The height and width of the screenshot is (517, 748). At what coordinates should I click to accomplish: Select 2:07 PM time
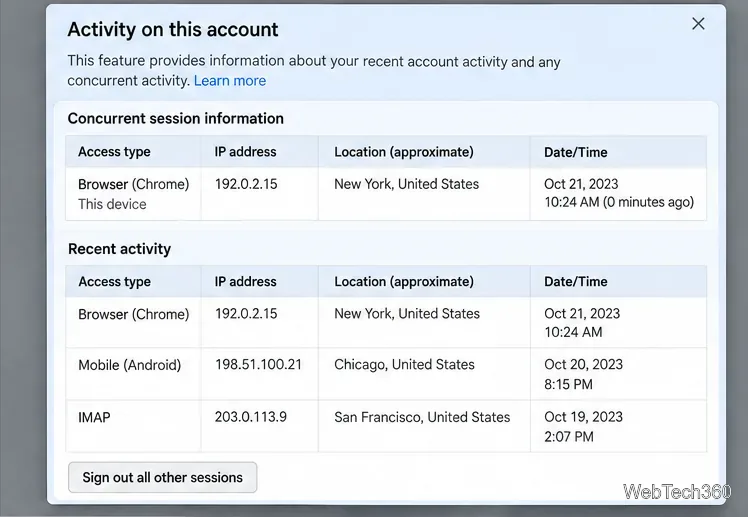(x=569, y=437)
